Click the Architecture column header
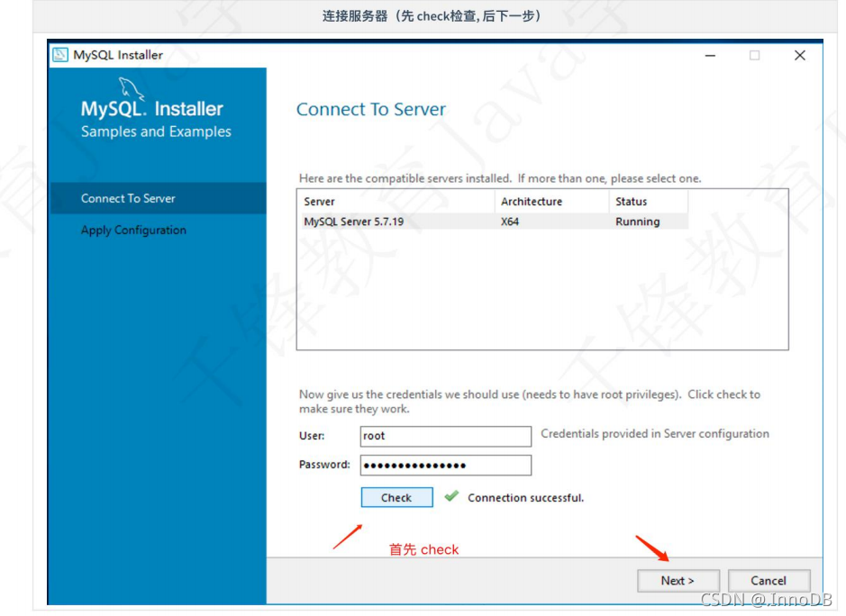The height and width of the screenshot is (616, 846). pyautogui.click(x=551, y=201)
